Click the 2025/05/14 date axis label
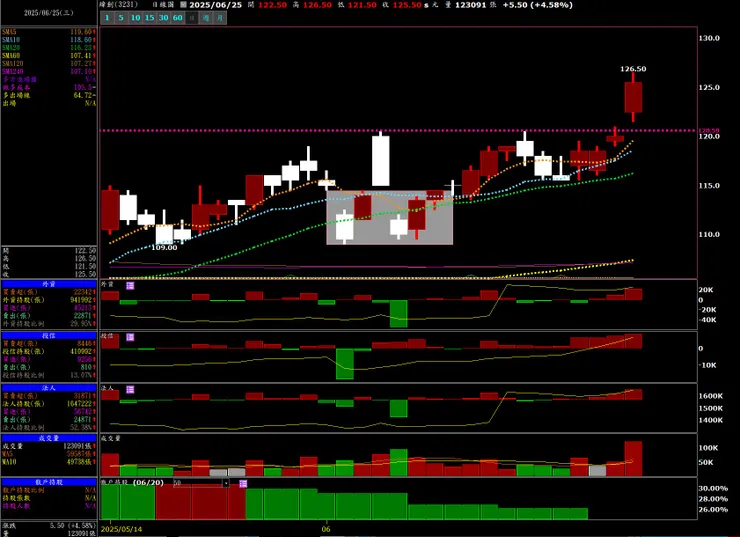 tap(122, 529)
